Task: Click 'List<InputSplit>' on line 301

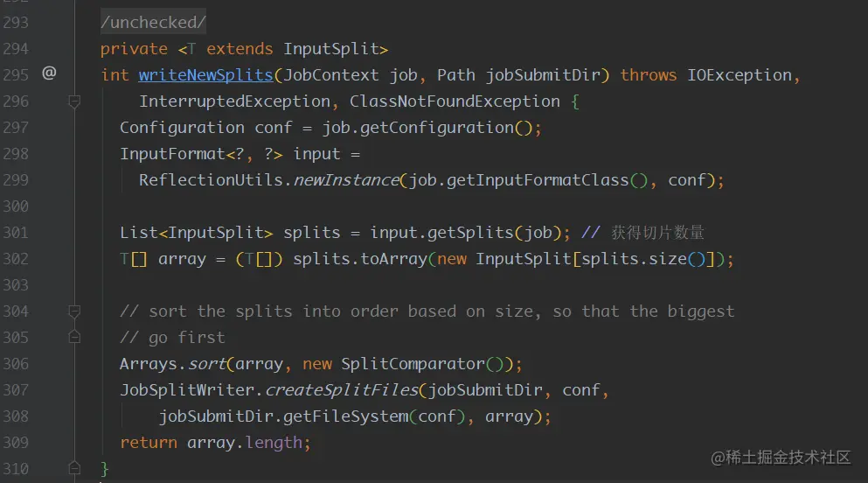Action: pos(197,233)
